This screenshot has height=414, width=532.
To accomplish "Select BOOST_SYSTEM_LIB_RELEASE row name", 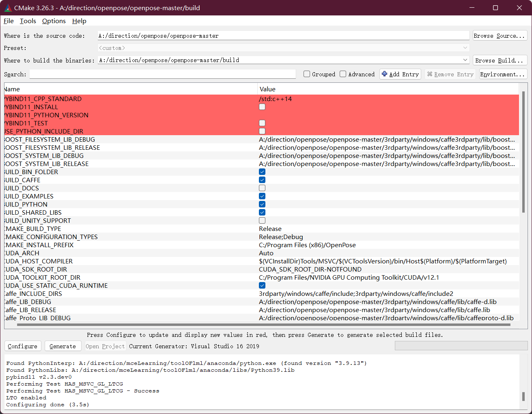I will pyautogui.click(x=46, y=164).
